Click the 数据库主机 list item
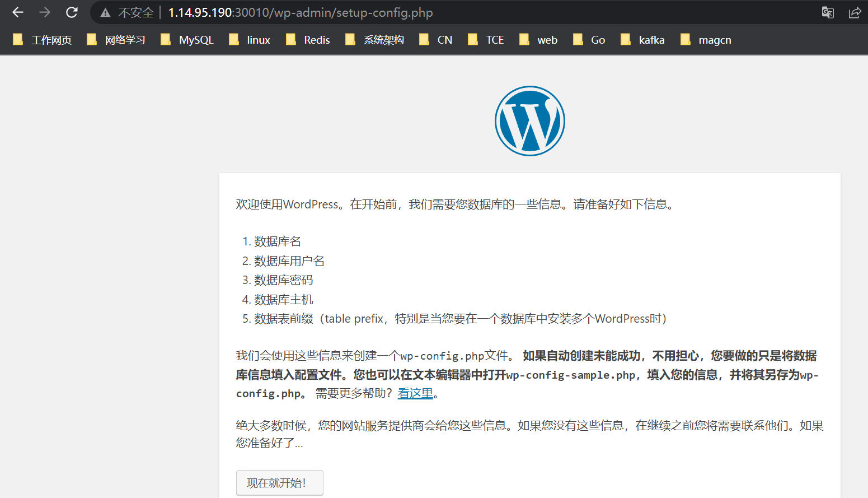This screenshot has width=868, height=498. (x=284, y=300)
